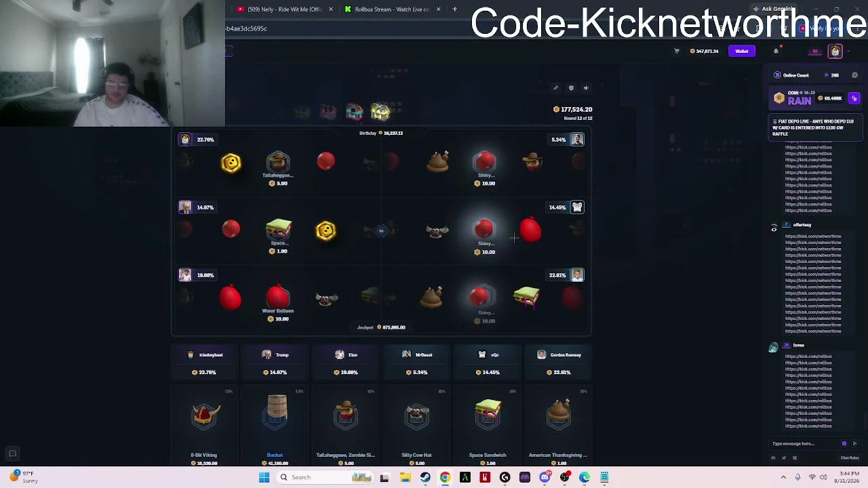The width and height of the screenshot is (868, 488).
Task: Open the notifications bell
Action: pyautogui.click(x=776, y=51)
